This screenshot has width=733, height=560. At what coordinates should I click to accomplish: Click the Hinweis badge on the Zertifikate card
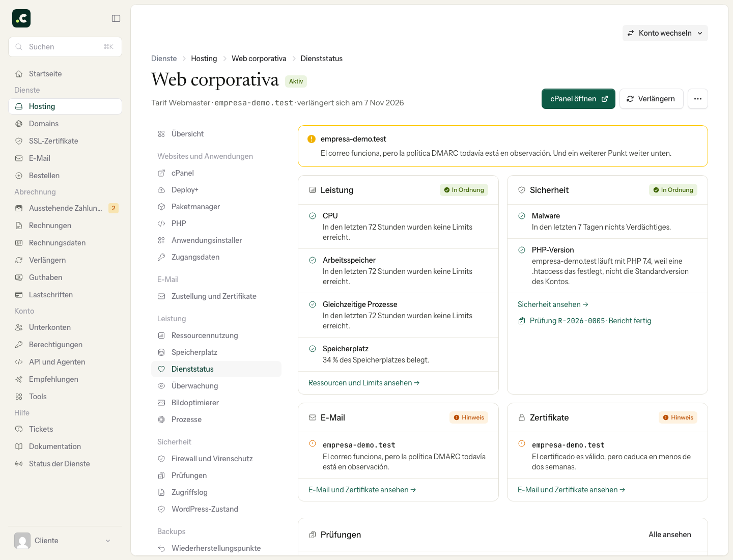tap(678, 417)
